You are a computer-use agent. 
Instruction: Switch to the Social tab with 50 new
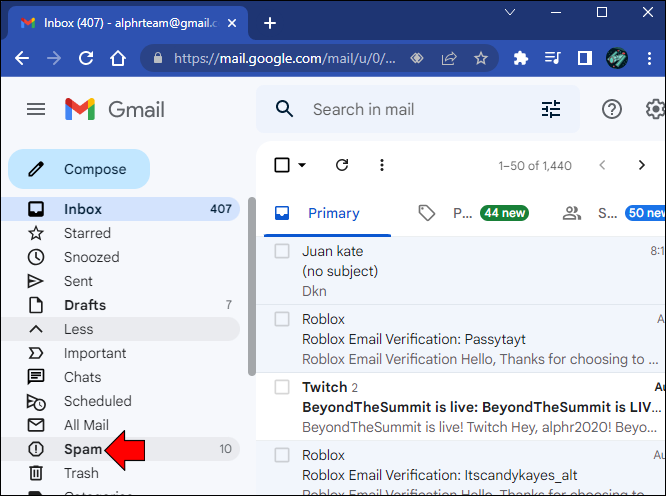coord(614,213)
